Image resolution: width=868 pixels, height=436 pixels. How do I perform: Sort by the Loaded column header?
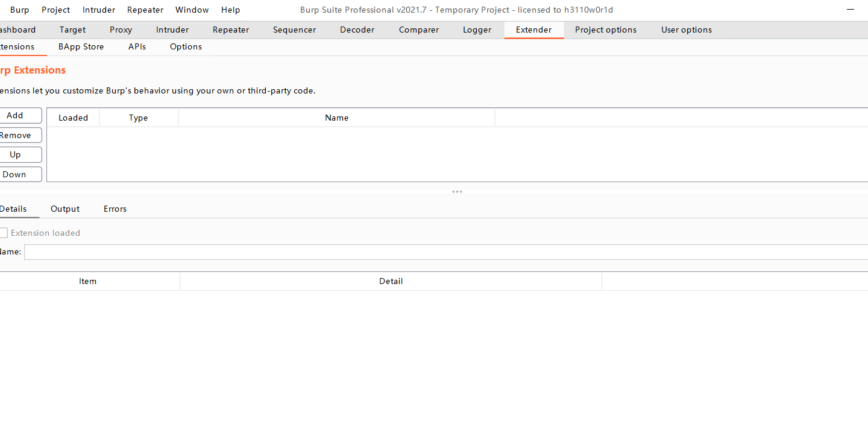pos(74,118)
